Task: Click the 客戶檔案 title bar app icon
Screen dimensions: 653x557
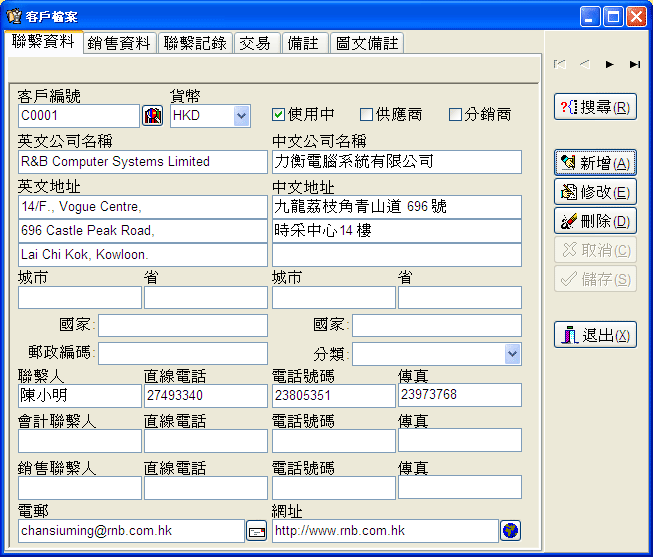Action: tap(14, 16)
